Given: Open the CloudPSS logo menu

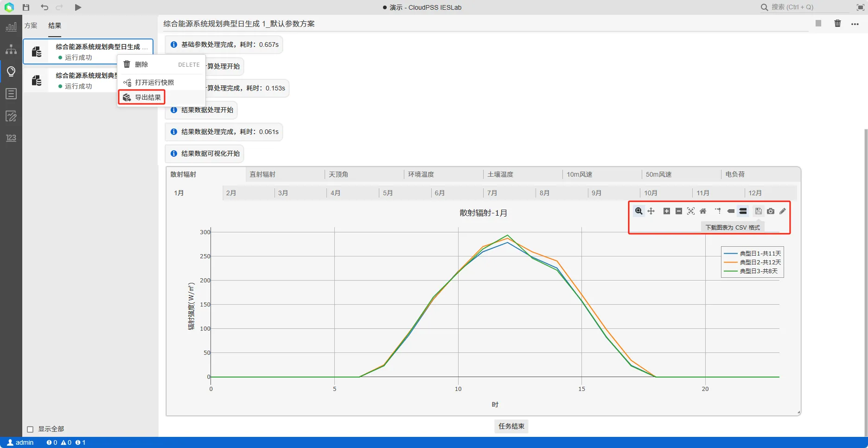Looking at the screenshot, I should click(9, 7).
